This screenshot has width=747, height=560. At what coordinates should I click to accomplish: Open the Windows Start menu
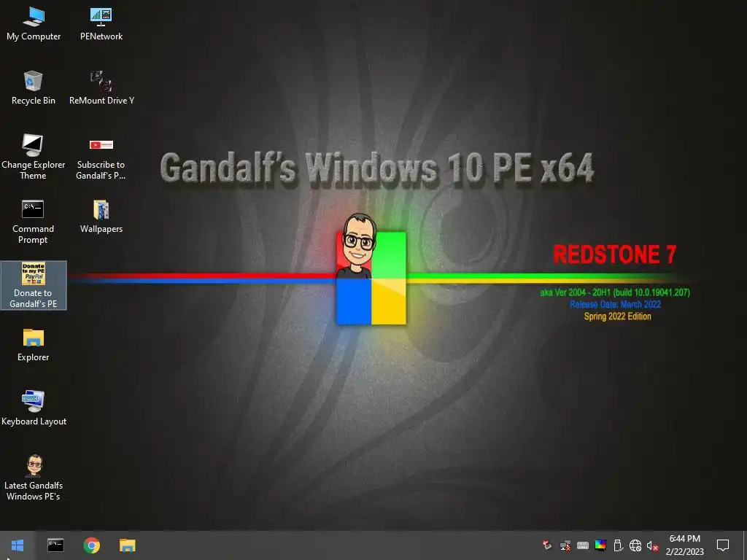point(18,545)
